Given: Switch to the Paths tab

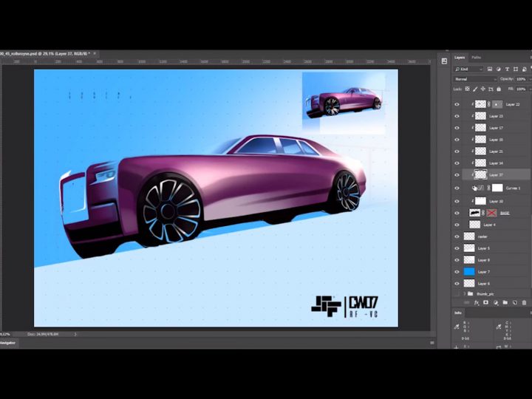Looking at the screenshot, I should pos(477,57).
